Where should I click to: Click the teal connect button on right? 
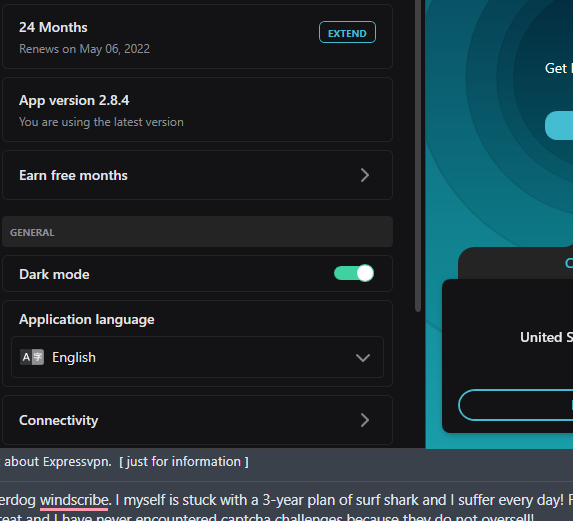click(559, 125)
